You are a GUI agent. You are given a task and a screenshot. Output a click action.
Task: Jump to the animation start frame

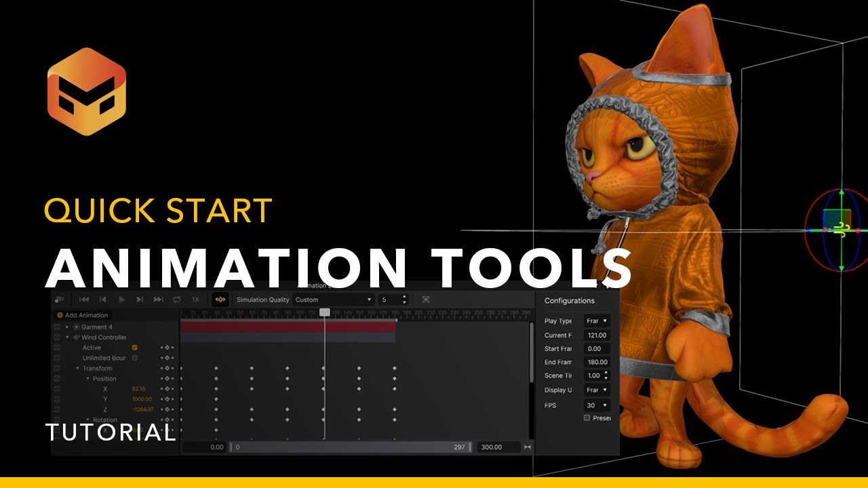coord(84,300)
